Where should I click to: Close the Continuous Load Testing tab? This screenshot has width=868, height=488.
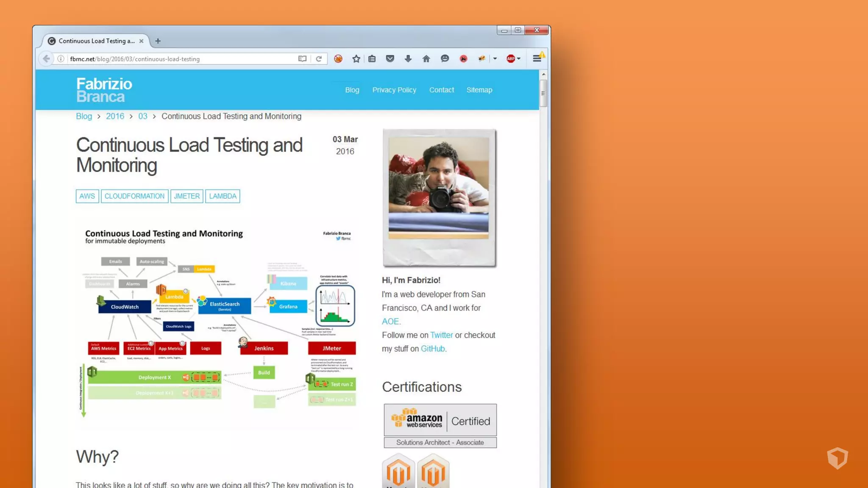coord(141,41)
